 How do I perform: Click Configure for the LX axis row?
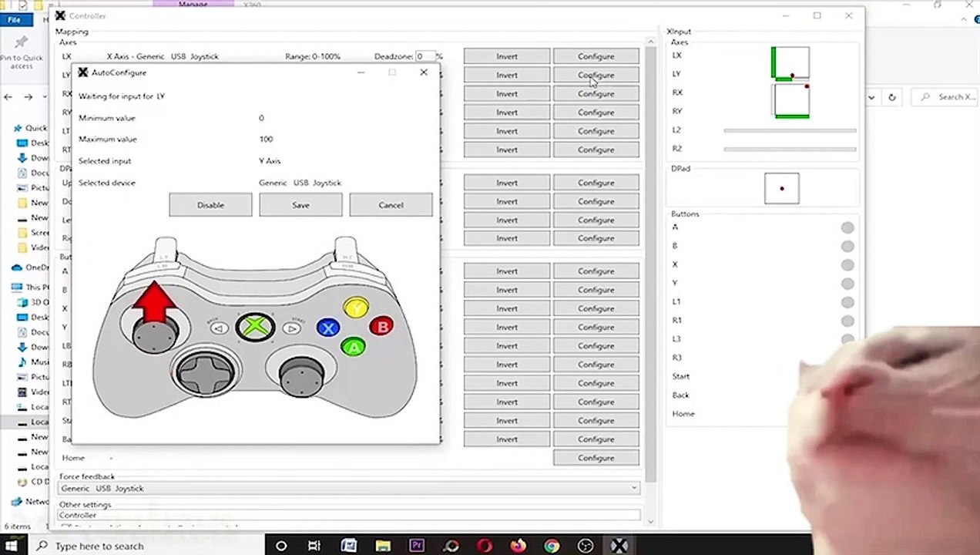pos(596,56)
